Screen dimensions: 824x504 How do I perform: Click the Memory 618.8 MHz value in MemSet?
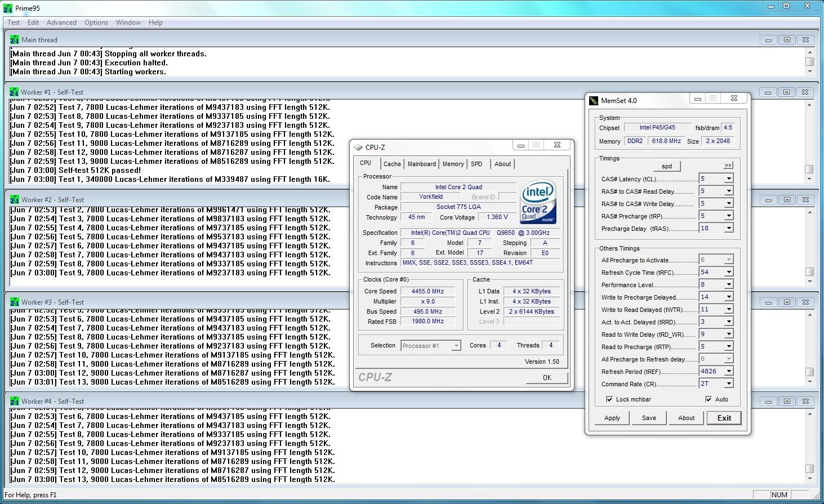pos(666,141)
